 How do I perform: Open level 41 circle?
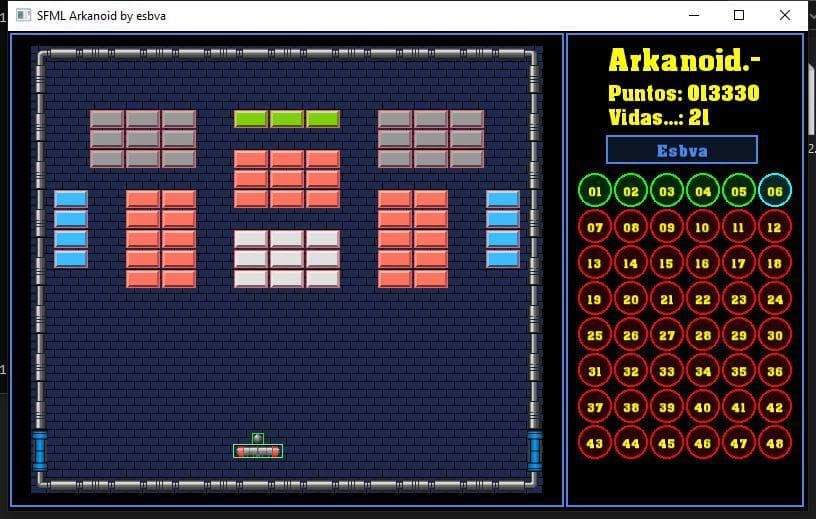(738, 407)
